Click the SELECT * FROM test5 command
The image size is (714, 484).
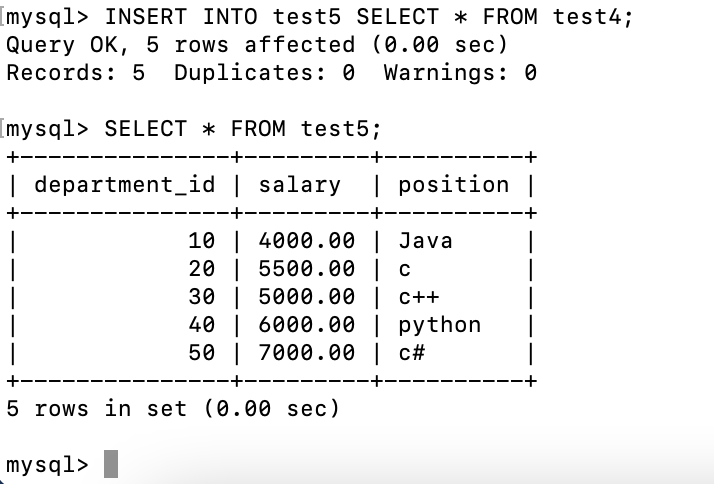point(243,129)
